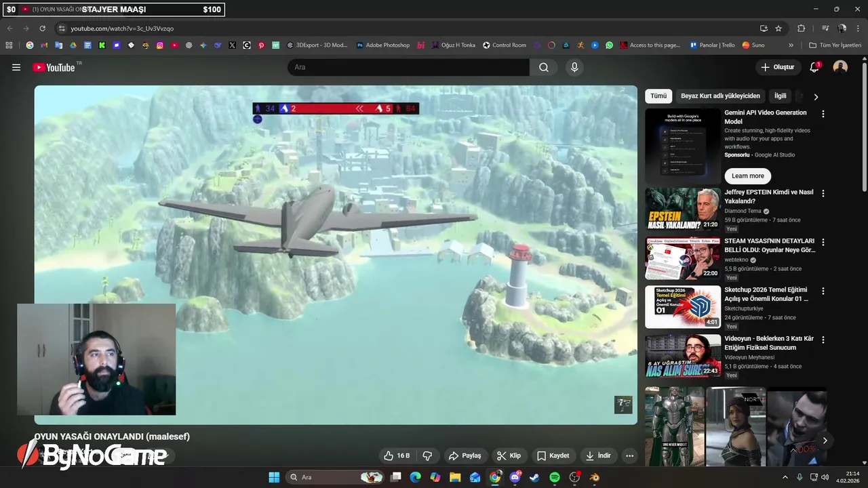This screenshot has width=868, height=488.
Task: Reload the page in Chrome
Action: click(x=42, y=28)
